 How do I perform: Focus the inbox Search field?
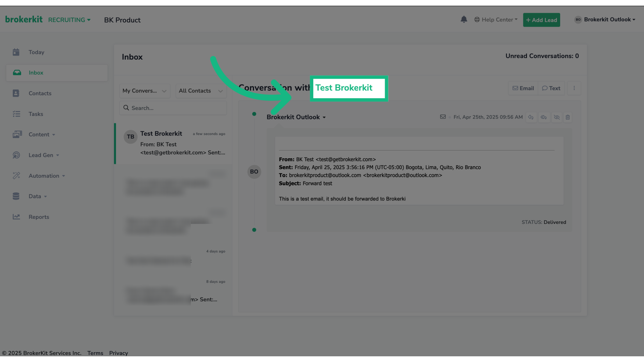(173, 108)
